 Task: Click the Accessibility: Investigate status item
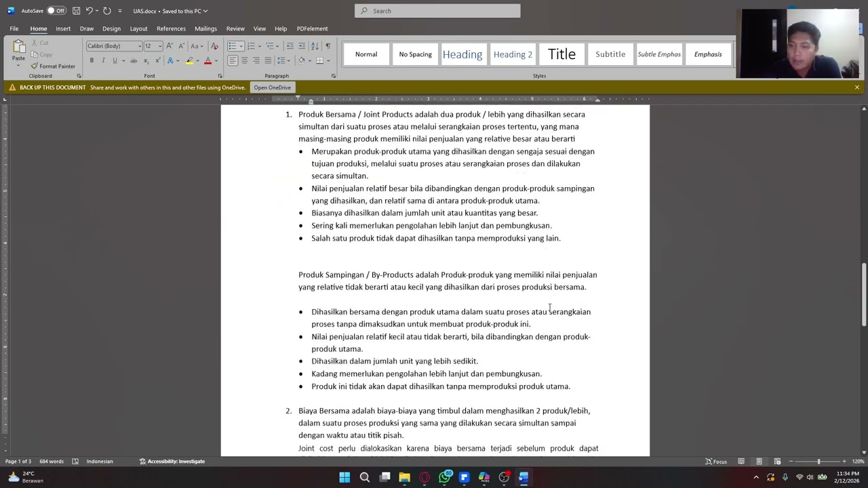pyautogui.click(x=172, y=462)
